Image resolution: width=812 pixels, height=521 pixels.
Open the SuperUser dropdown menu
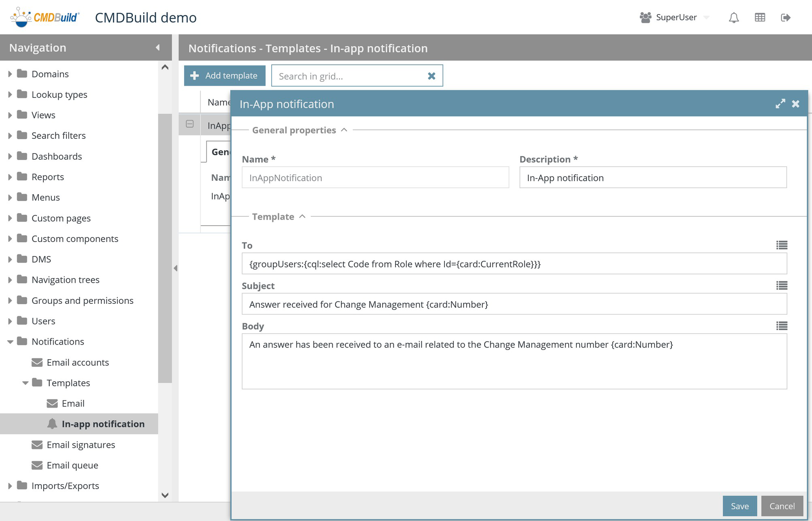point(706,17)
